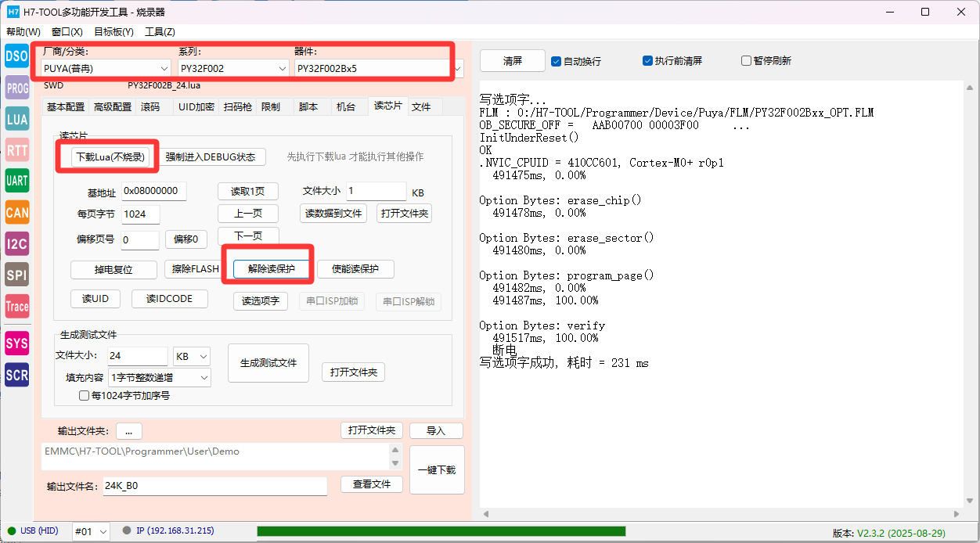980x543 pixels.
Task: Select the Trace sidebar icon
Action: point(17,307)
